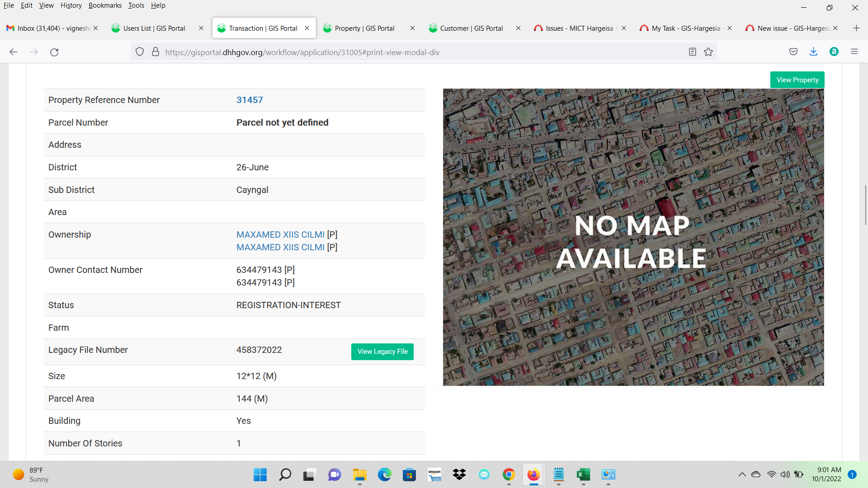Switch to Firefox in the taskbar
The height and width of the screenshot is (488, 868).
coord(534,474)
